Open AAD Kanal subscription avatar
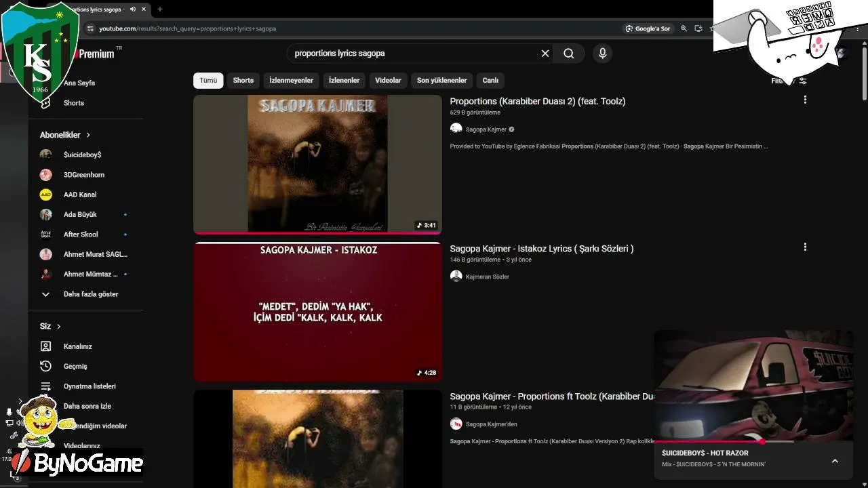The width and height of the screenshot is (868, 488). (45, 195)
